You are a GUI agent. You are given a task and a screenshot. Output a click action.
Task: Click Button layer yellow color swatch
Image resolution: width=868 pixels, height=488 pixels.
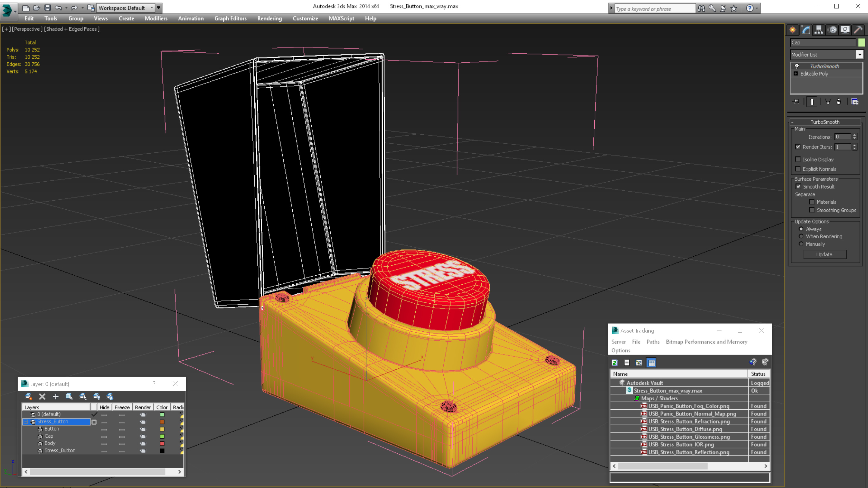[162, 429]
